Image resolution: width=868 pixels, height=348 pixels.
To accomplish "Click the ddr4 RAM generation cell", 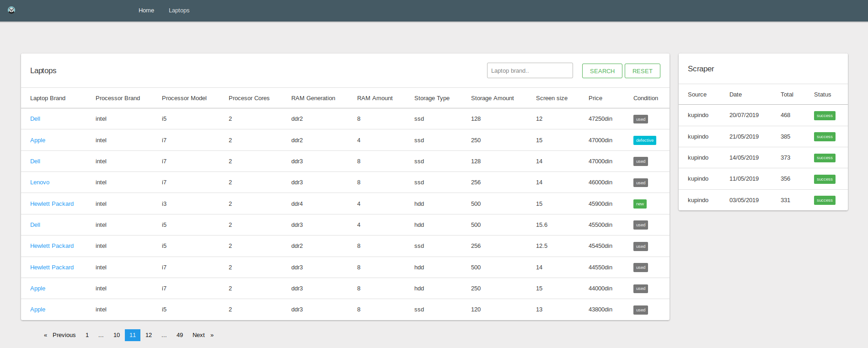I will (297, 204).
